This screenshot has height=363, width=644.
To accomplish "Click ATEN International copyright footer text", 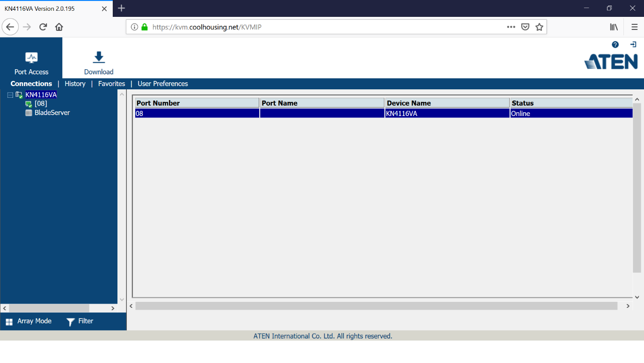I will pyautogui.click(x=323, y=336).
